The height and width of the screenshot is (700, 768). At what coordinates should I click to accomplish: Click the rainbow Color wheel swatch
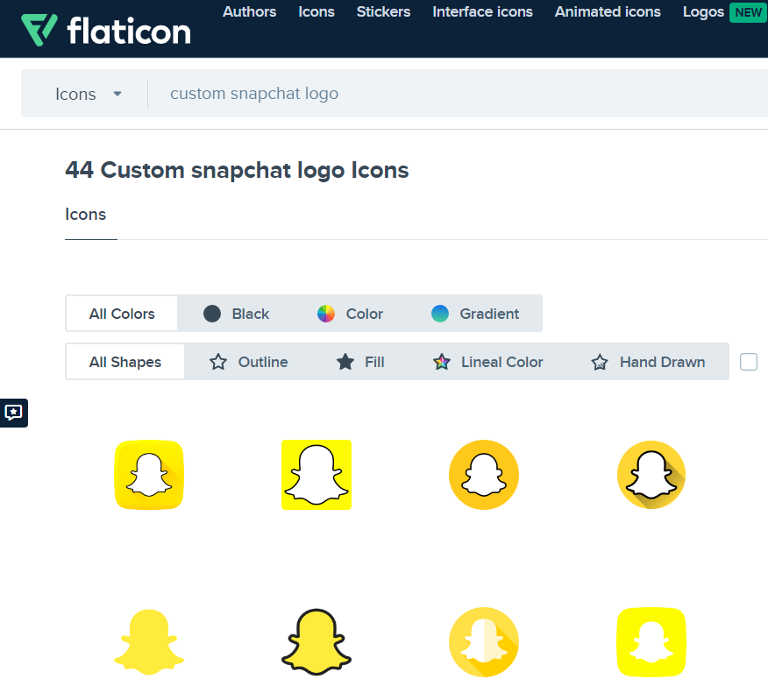point(326,314)
